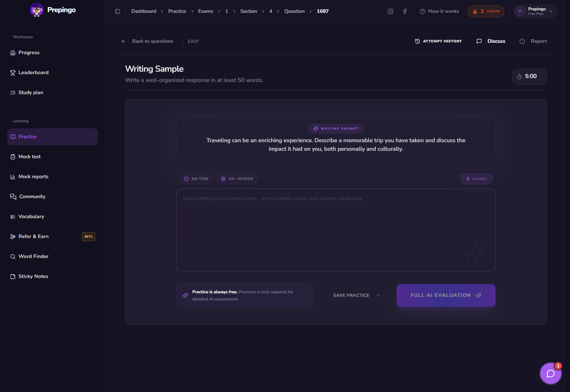Go to the Dashboard breadcrumb
This screenshot has height=392, width=570.
[144, 11]
